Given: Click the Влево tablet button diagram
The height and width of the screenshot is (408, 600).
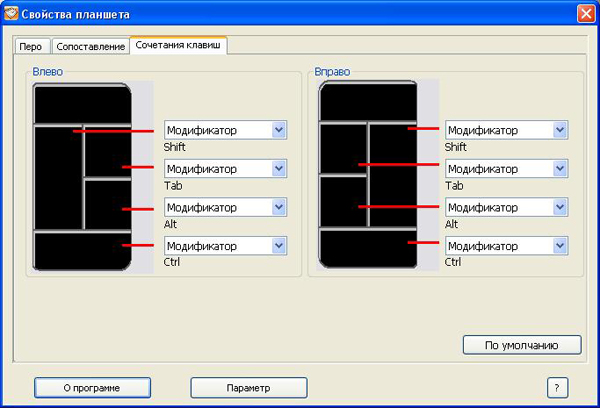Looking at the screenshot, I should 83,177.
